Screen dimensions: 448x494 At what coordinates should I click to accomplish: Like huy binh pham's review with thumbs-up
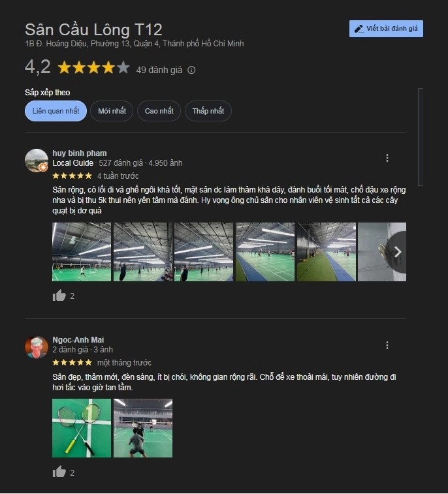[x=59, y=296]
